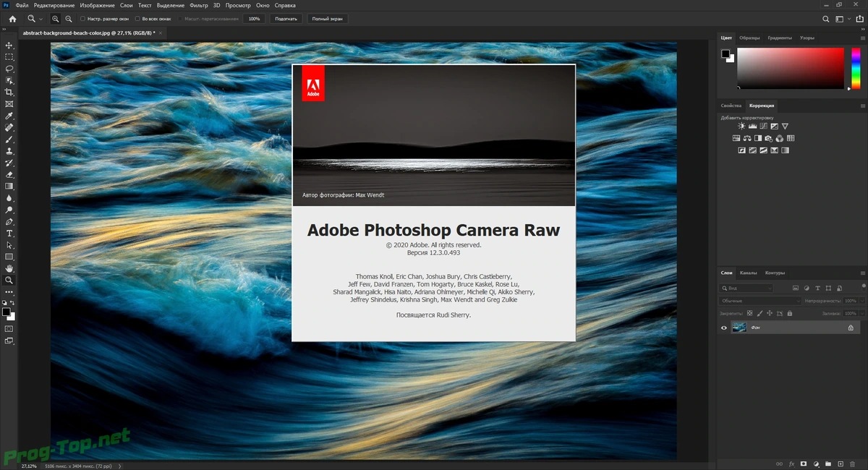Open the 'Справка' menu

click(x=285, y=5)
